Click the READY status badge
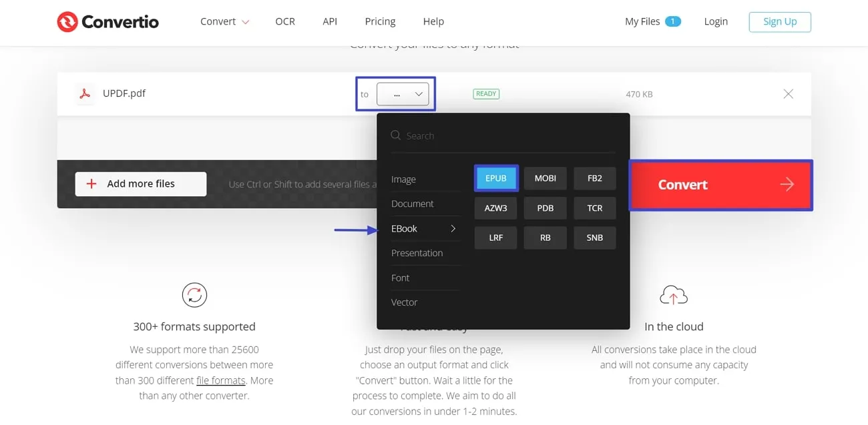This screenshot has height=425, width=868. 486,93
